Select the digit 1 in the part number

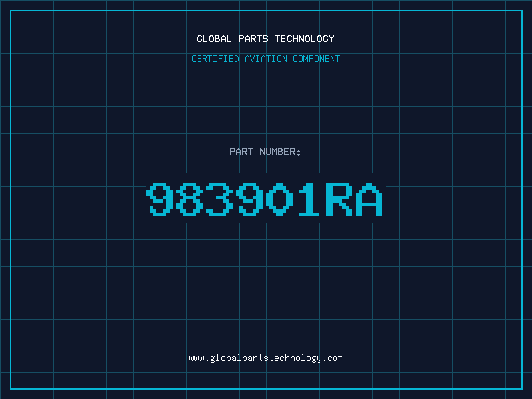(x=309, y=199)
